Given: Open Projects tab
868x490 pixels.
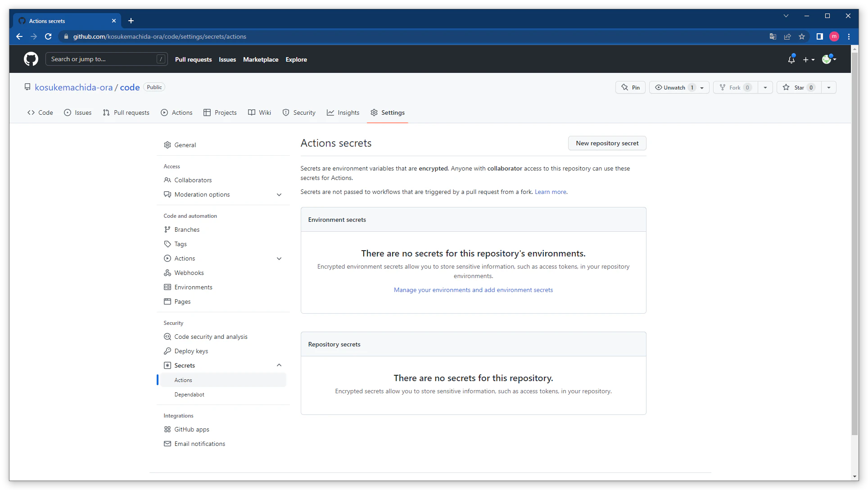Looking at the screenshot, I should point(220,112).
